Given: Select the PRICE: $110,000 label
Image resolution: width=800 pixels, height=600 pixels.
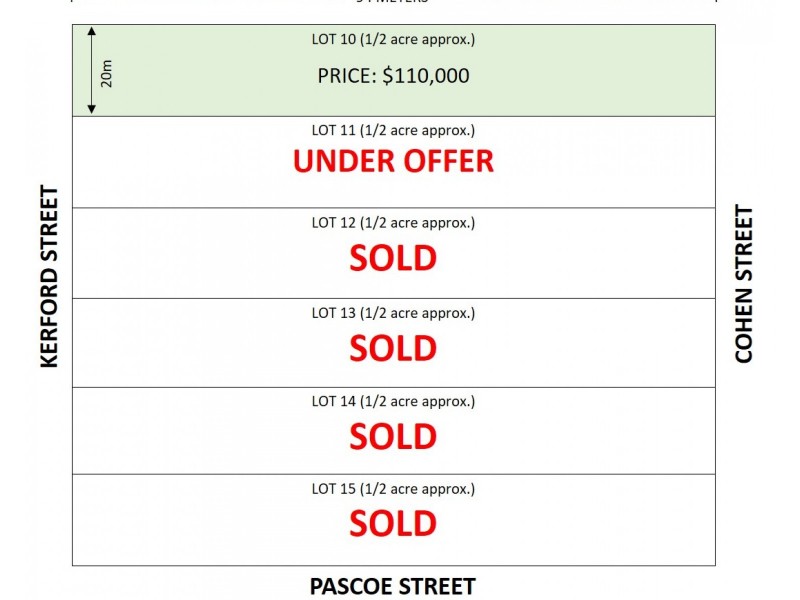Looking at the screenshot, I should point(393,75).
